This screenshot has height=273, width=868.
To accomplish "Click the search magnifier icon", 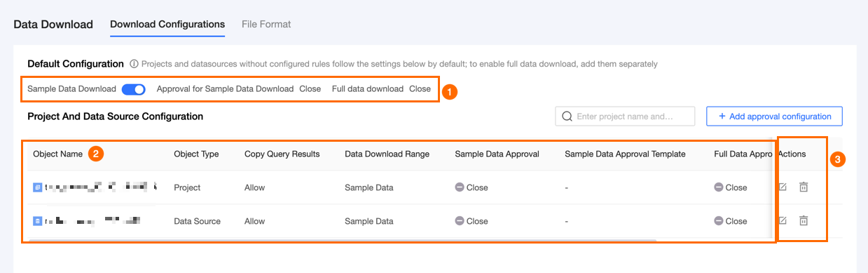I will (567, 116).
